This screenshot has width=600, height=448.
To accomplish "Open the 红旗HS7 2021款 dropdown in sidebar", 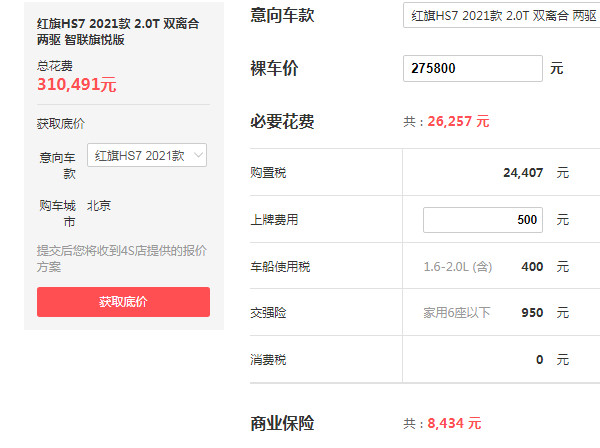I will pyautogui.click(x=147, y=155).
